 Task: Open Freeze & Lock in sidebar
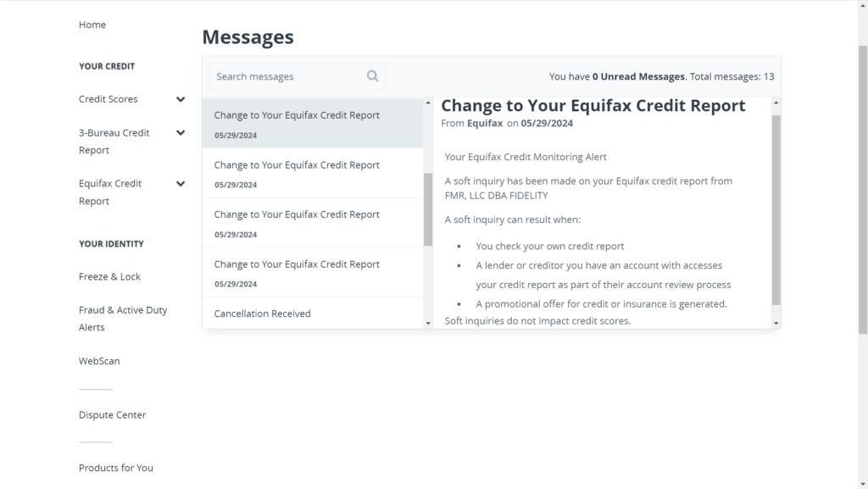109,276
